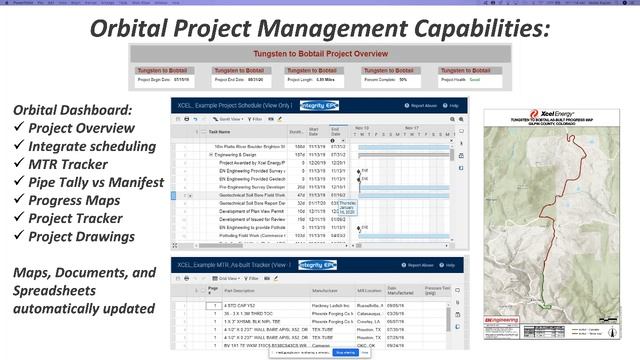Click the Thursday January date tooltip
This screenshot has height=360, width=640.
click(x=347, y=207)
